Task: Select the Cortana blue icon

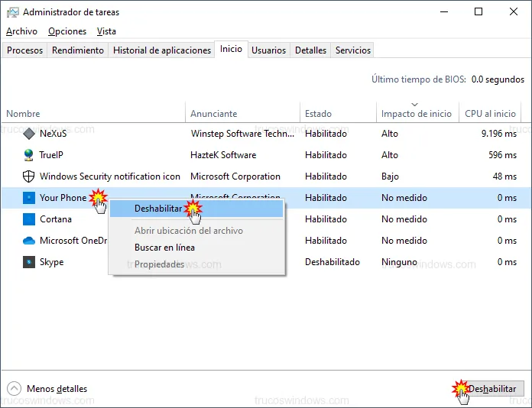Action: coord(29,219)
